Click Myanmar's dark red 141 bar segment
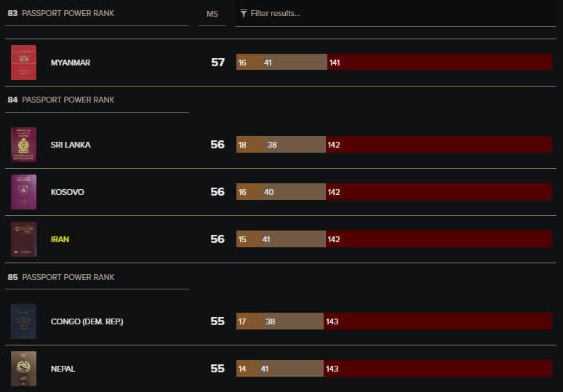Viewport: 563px width, 392px height. (440, 62)
